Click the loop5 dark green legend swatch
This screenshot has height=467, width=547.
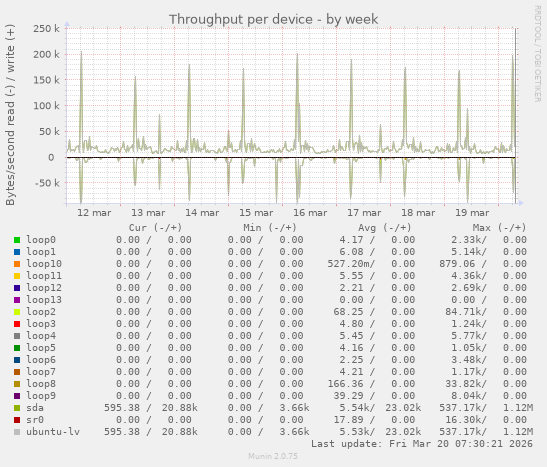pyautogui.click(x=17, y=348)
